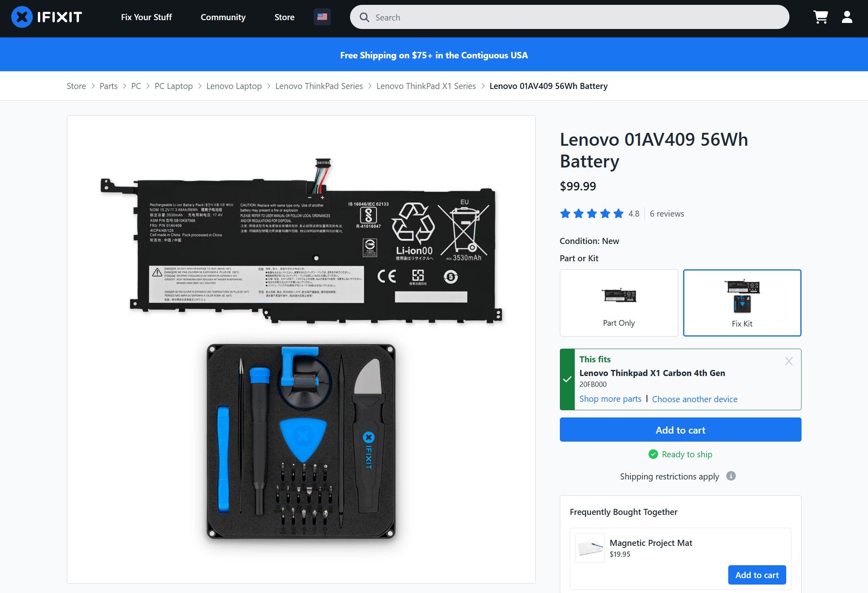Screen dimensions: 868x593
Task: Add the battery to cart
Action: click(680, 430)
